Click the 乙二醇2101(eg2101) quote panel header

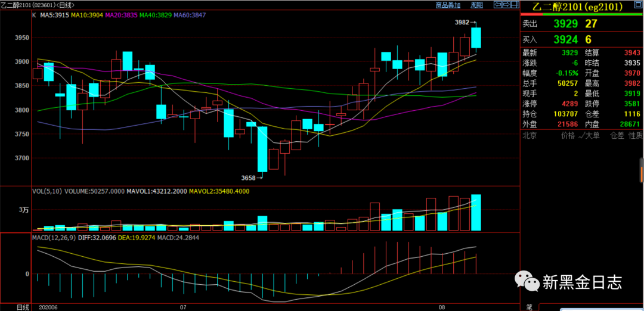578,7
